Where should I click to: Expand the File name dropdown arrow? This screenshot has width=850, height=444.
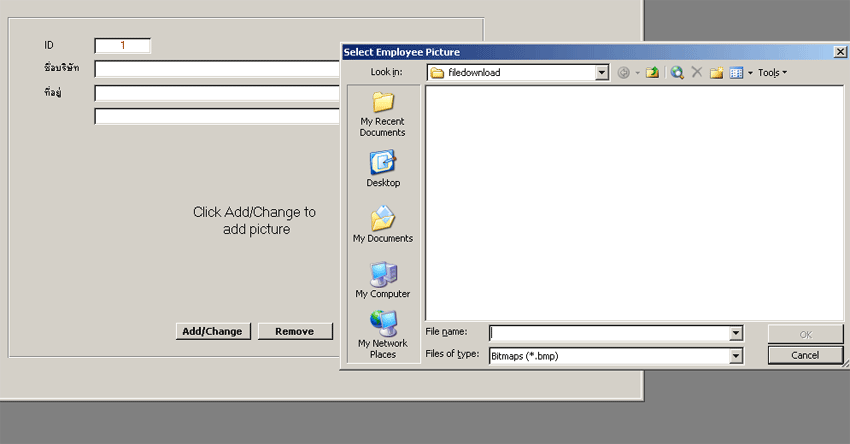[x=736, y=334]
